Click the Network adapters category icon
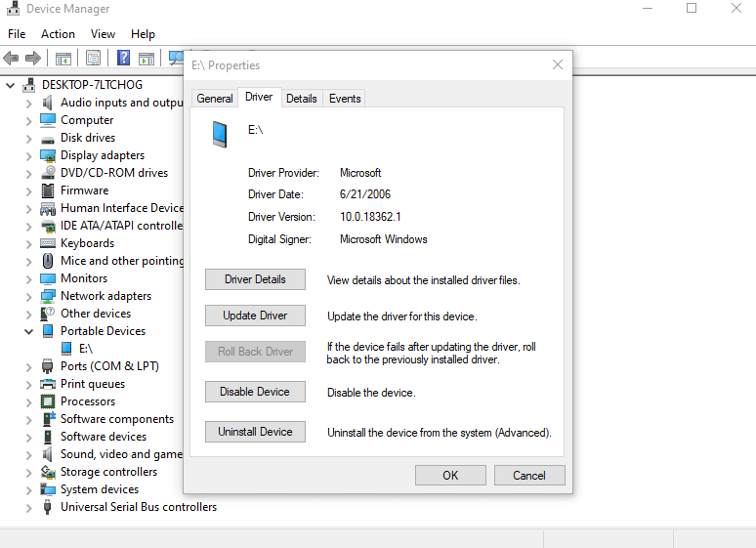 coord(48,296)
